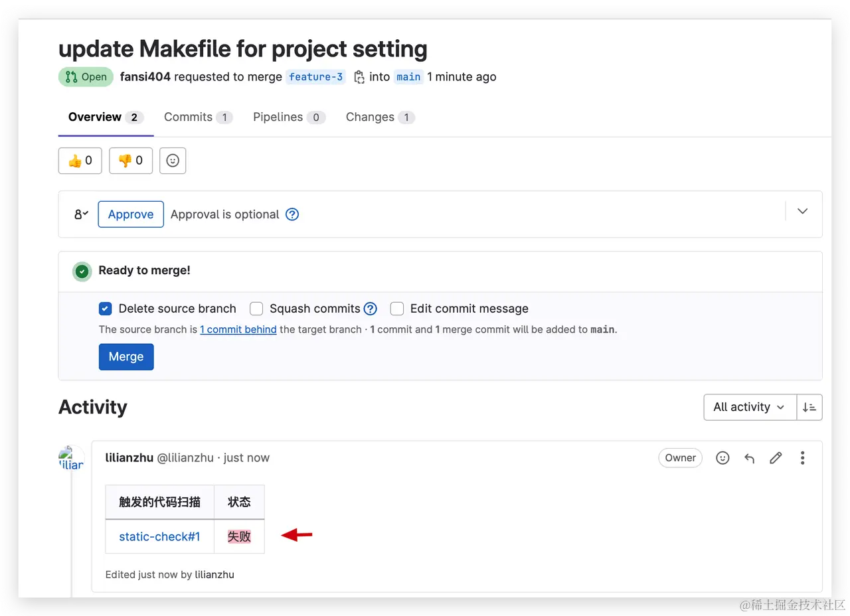Open more actions menu on comment
This screenshot has height=616, width=850.
pos(803,458)
